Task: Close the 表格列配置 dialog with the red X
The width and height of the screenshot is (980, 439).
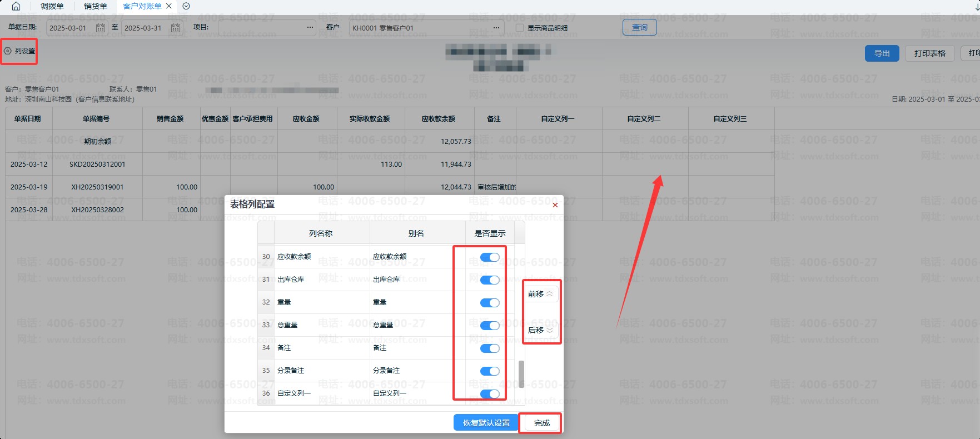Action: 555,205
